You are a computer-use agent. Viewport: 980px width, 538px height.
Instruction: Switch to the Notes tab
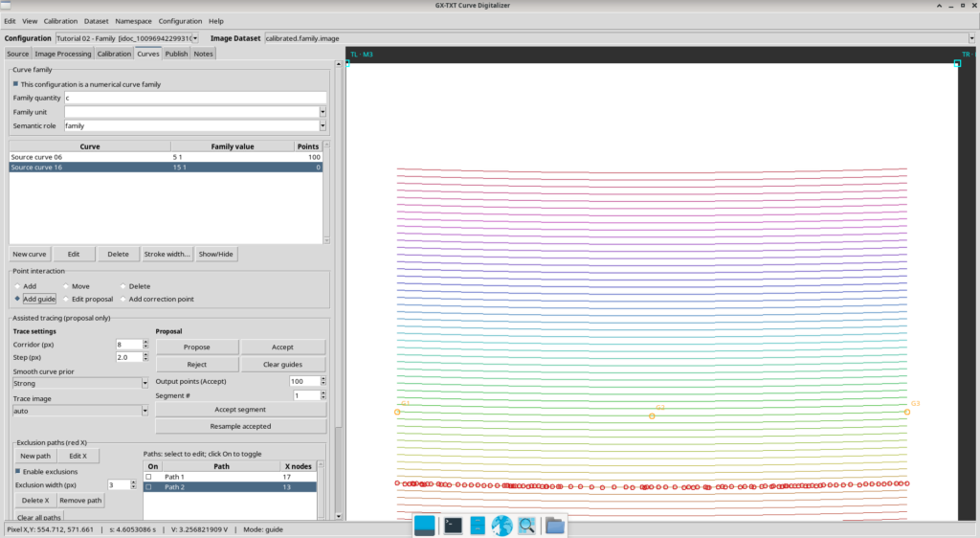tap(203, 54)
